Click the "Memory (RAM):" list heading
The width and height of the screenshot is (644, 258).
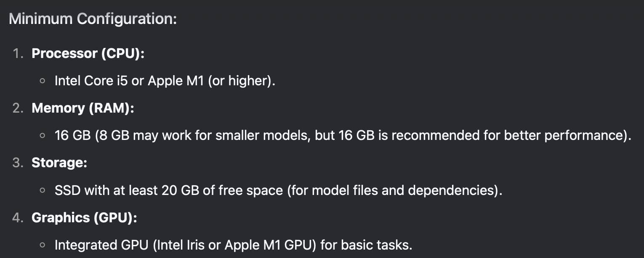coord(83,108)
